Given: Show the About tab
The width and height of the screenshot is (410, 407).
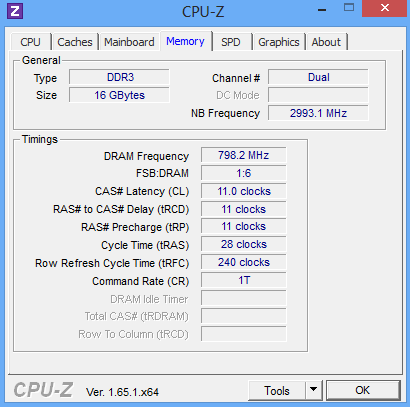Looking at the screenshot, I should click(x=326, y=42).
